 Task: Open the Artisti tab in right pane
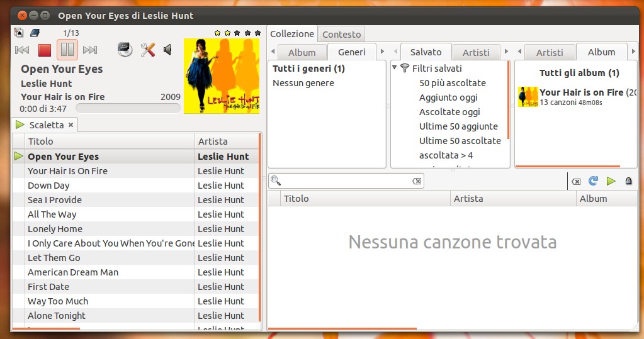point(550,53)
